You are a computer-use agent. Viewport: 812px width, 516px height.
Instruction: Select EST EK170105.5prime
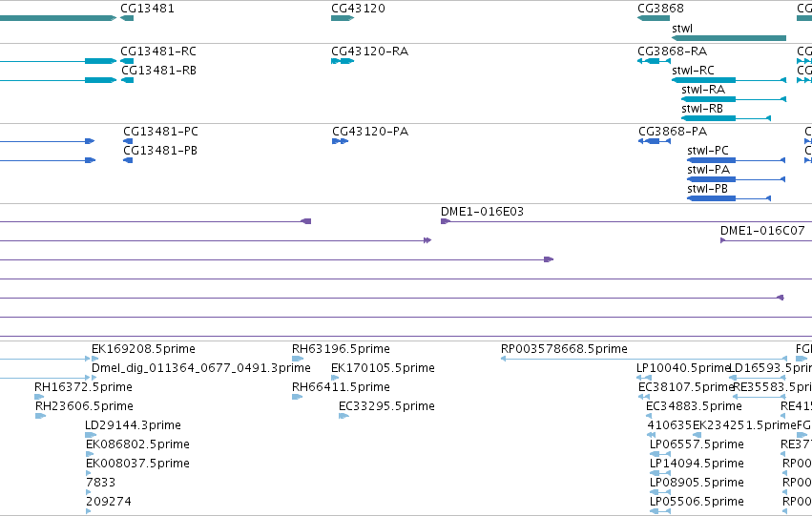tap(335, 378)
